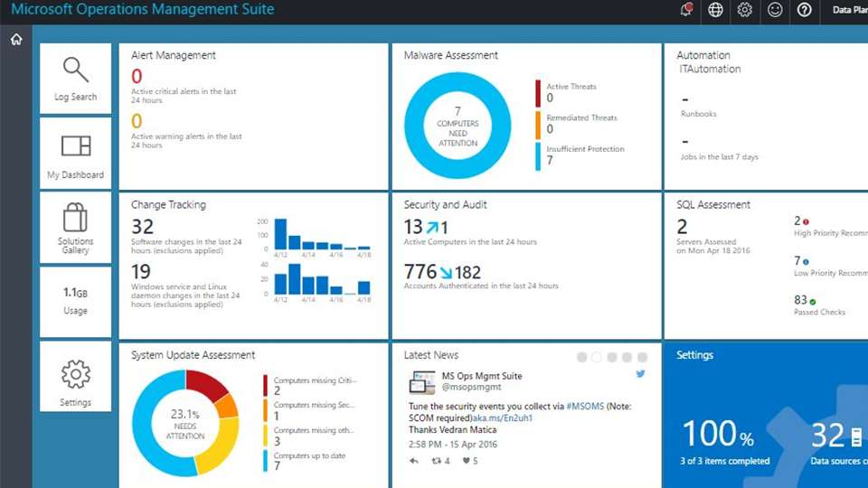Open the notifications bell icon
The height and width of the screenshot is (488, 868).
tap(686, 10)
